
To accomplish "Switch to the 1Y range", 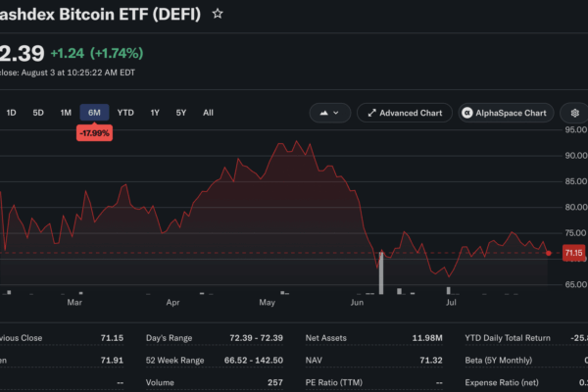I will (155, 113).
